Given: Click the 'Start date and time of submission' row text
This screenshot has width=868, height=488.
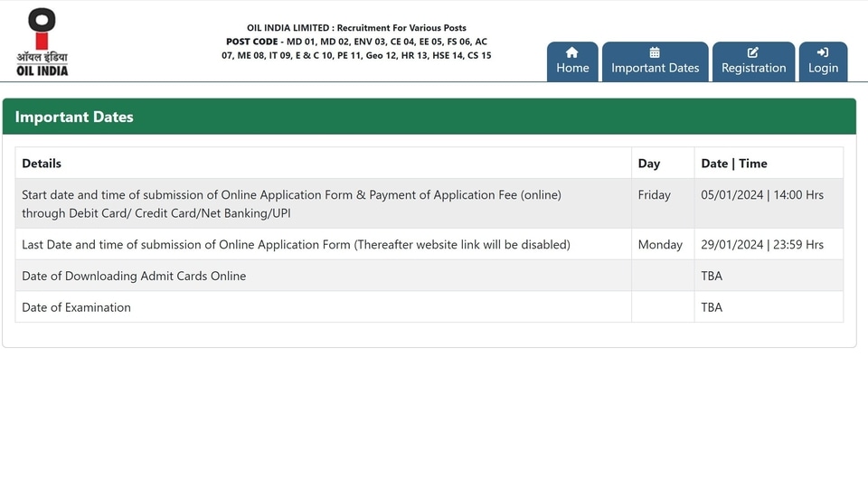Looking at the screenshot, I should 291,203.
